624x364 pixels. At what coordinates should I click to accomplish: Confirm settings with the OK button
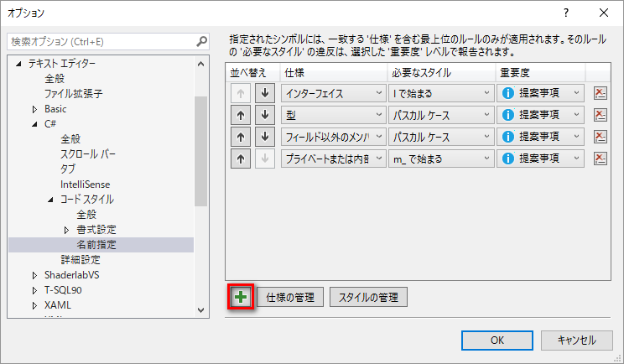click(x=497, y=341)
